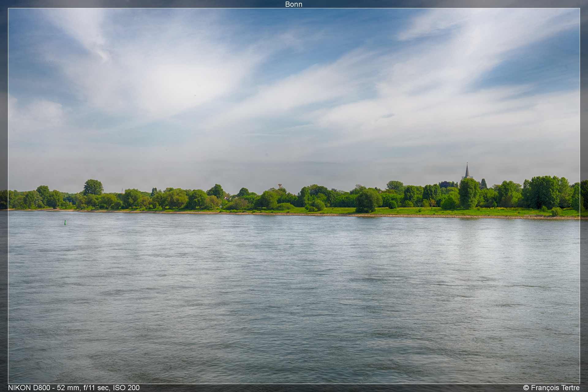Click the "Bonn" title text
The image size is (588, 392).
[294, 4]
